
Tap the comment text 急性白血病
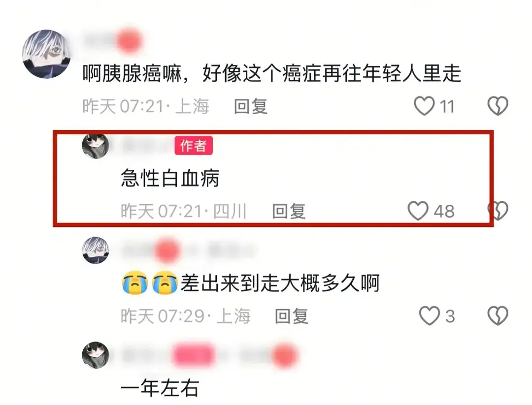click(x=170, y=178)
